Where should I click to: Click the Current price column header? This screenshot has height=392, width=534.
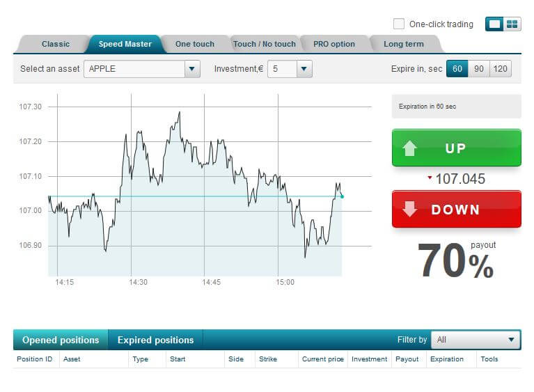click(x=323, y=359)
